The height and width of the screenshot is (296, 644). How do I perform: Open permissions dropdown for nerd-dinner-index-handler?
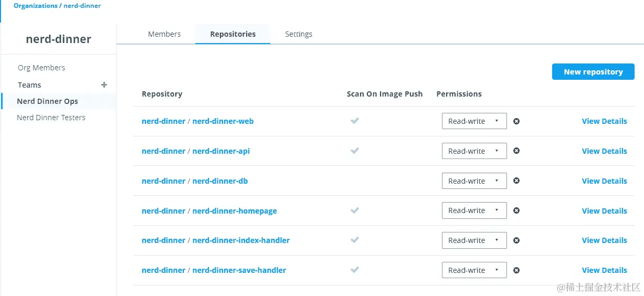(x=474, y=240)
